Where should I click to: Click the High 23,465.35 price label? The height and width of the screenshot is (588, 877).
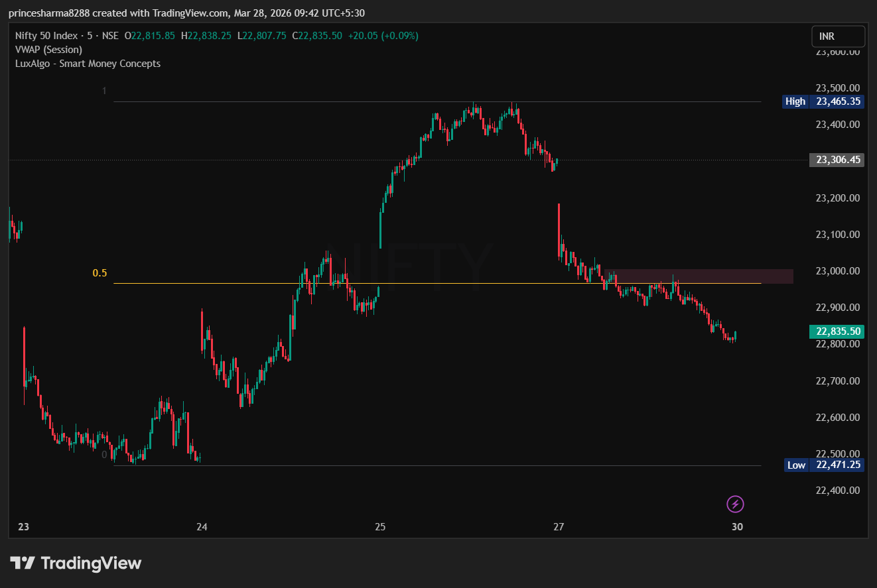pyautogui.click(x=823, y=101)
